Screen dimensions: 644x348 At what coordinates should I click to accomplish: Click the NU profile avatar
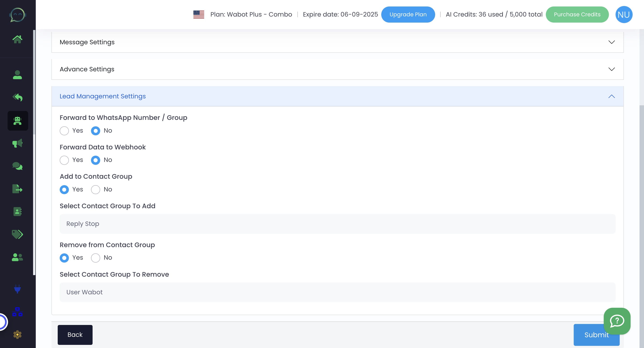[x=624, y=14]
